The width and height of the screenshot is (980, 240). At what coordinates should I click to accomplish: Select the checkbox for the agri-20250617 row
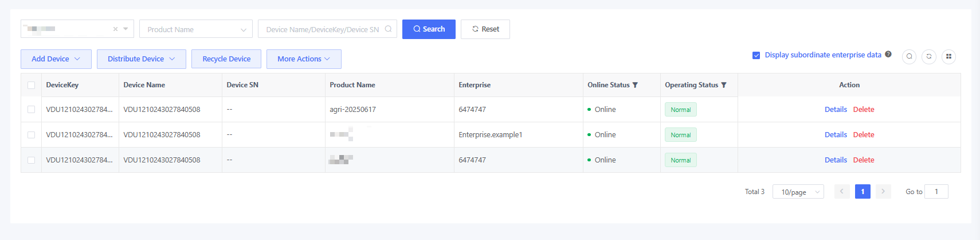(x=31, y=110)
